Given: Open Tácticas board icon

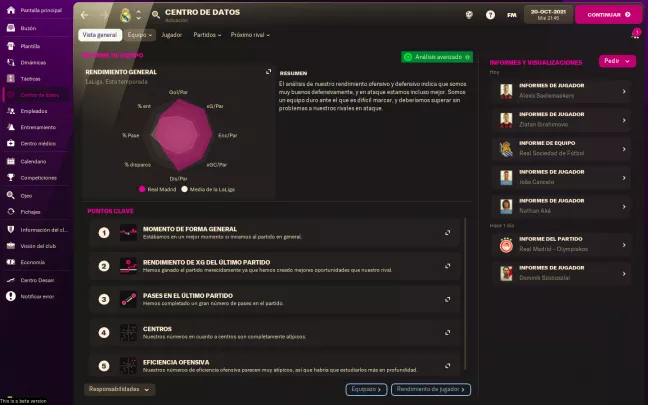Looking at the screenshot, I should click(x=11, y=79).
